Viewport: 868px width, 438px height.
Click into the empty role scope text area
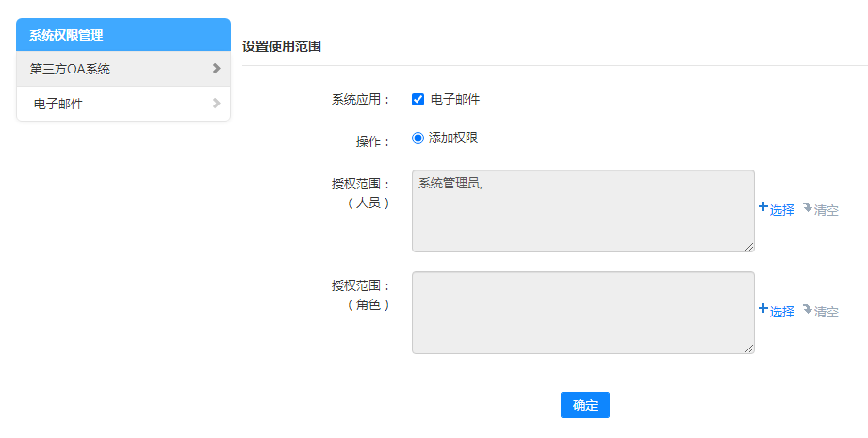(x=582, y=313)
